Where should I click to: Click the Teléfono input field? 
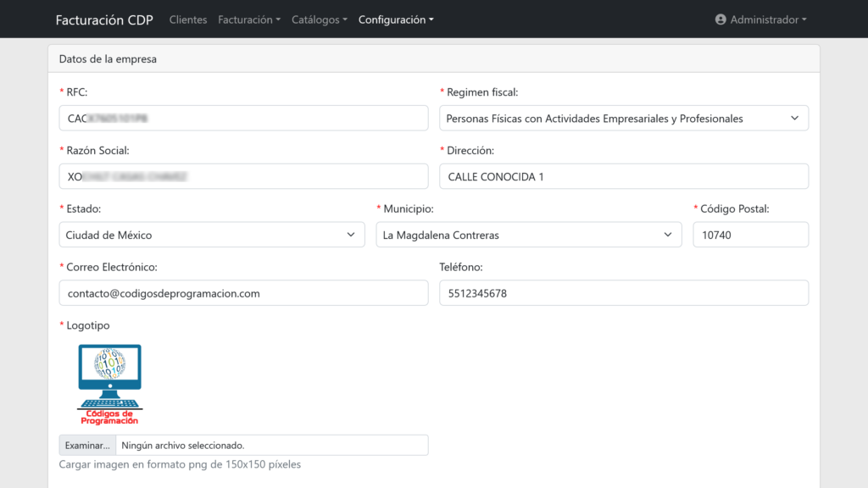click(x=623, y=293)
